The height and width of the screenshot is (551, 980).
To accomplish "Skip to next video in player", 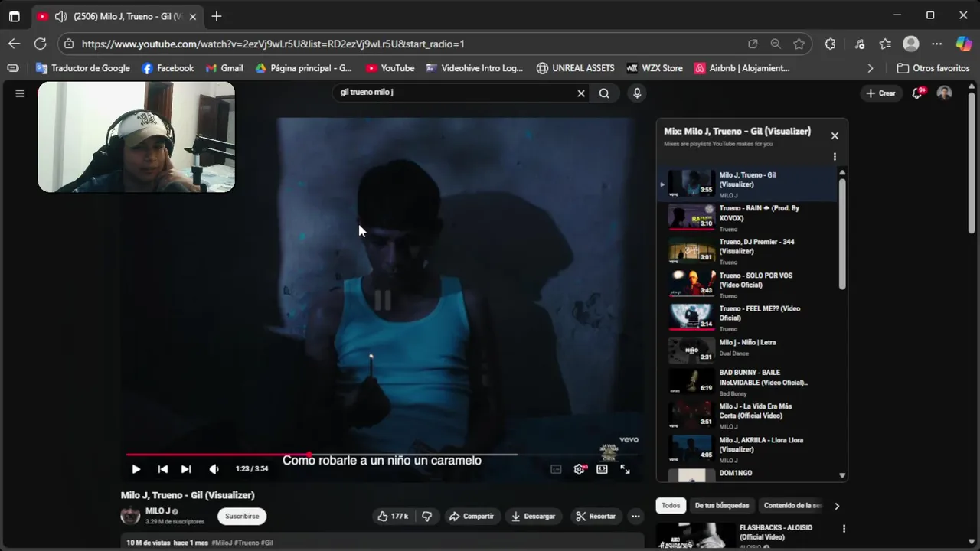I will click(186, 469).
